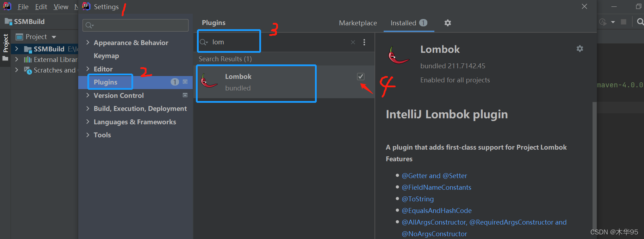Open the gear menu beside the Lombok title
The image size is (644, 239).
(x=580, y=49)
